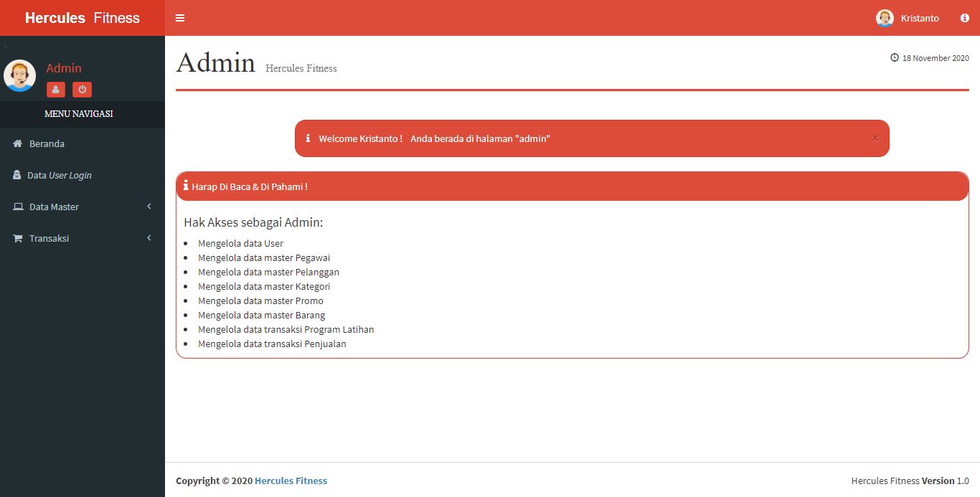This screenshot has height=497, width=980.
Task: Select the Mengelola data transaksi Penjualan item
Action: click(272, 344)
